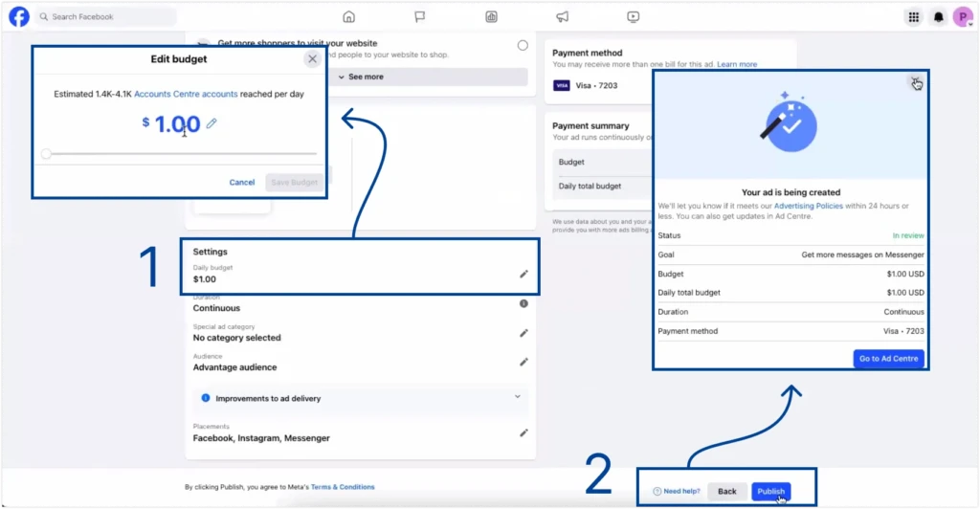
Task: Open the apps grid menu icon
Action: (x=914, y=17)
